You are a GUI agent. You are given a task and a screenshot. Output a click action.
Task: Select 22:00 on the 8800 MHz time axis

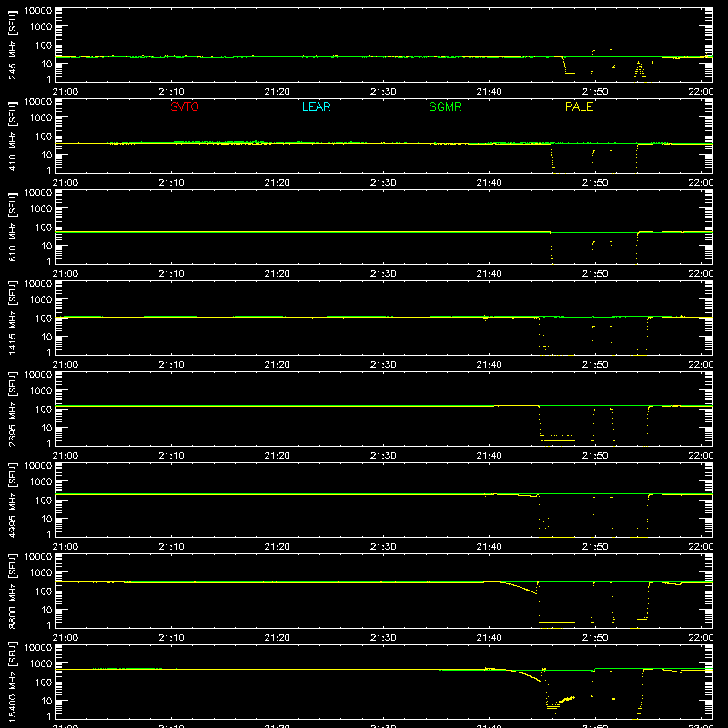coord(701,638)
